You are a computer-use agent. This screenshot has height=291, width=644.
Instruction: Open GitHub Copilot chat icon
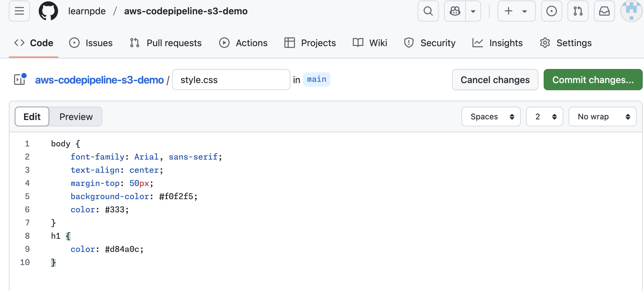pyautogui.click(x=455, y=11)
